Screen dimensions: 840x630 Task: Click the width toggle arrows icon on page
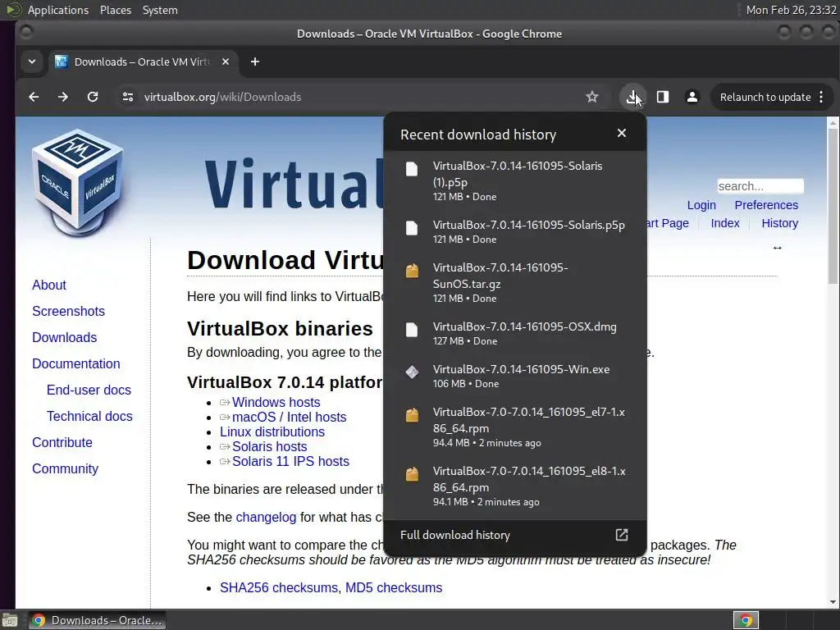pyautogui.click(x=778, y=248)
